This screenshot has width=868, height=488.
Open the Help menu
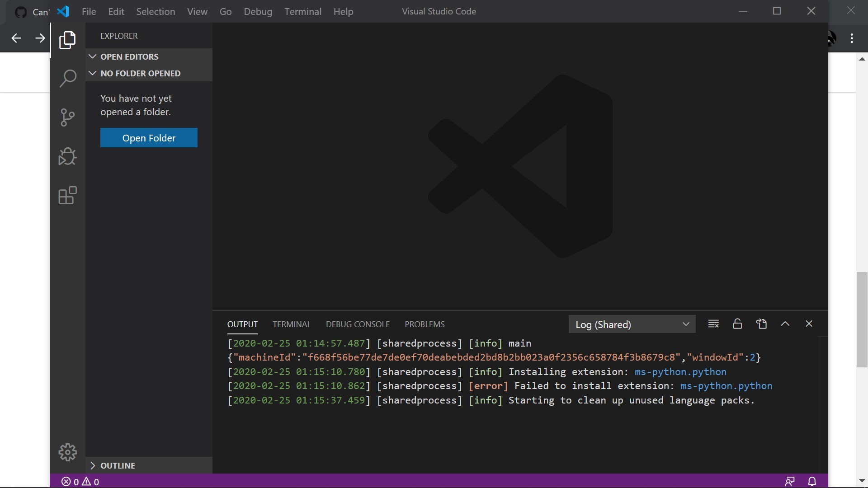pyautogui.click(x=343, y=11)
